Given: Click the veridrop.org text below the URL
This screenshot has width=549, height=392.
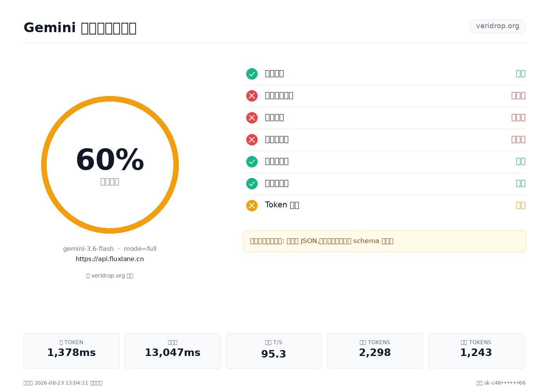Looking at the screenshot, I should [110, 276].
